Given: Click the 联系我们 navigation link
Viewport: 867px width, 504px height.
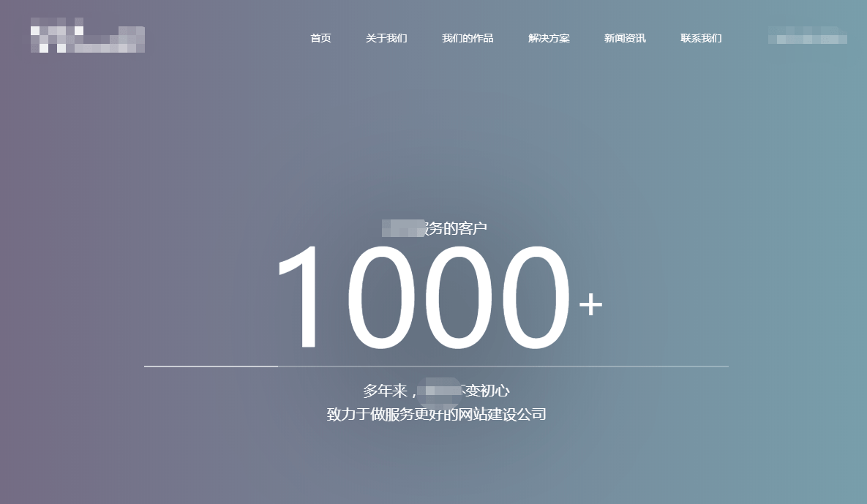Looking at the screenshot, I should click(x=701, y=38).
